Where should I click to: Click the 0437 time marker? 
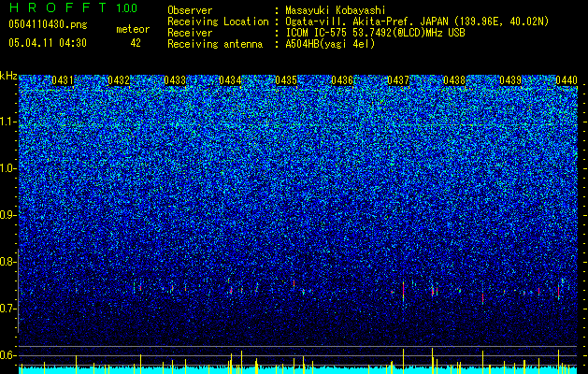click(x=398, y=80)
